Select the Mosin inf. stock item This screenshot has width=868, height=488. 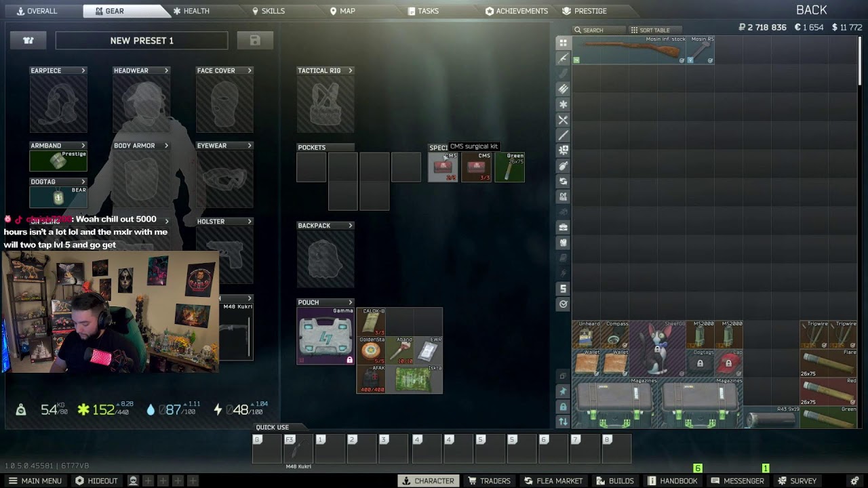(x=629, y=50)
